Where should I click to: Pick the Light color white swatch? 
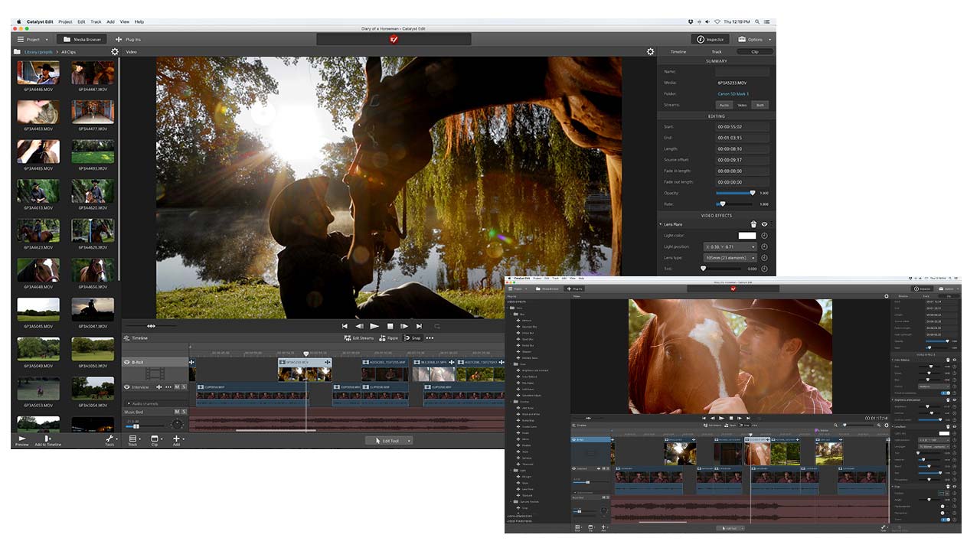tap(747, 236)
